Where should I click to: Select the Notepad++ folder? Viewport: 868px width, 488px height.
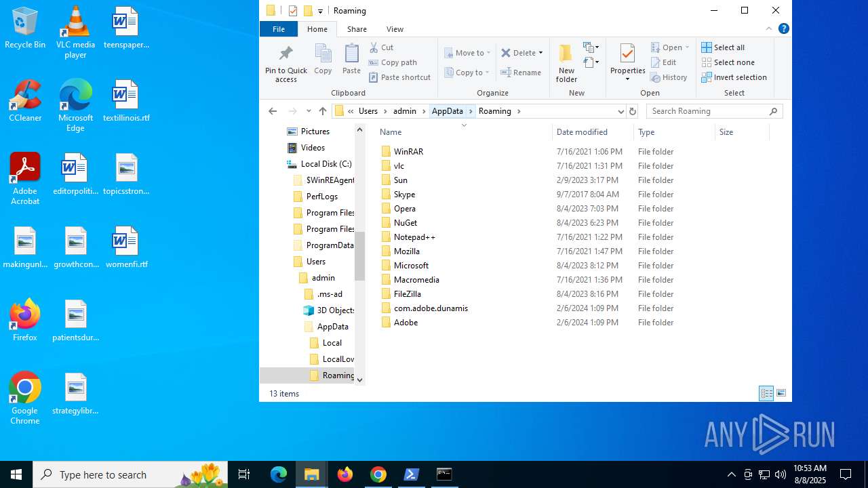pyautogui.click(x=414, y=237)
